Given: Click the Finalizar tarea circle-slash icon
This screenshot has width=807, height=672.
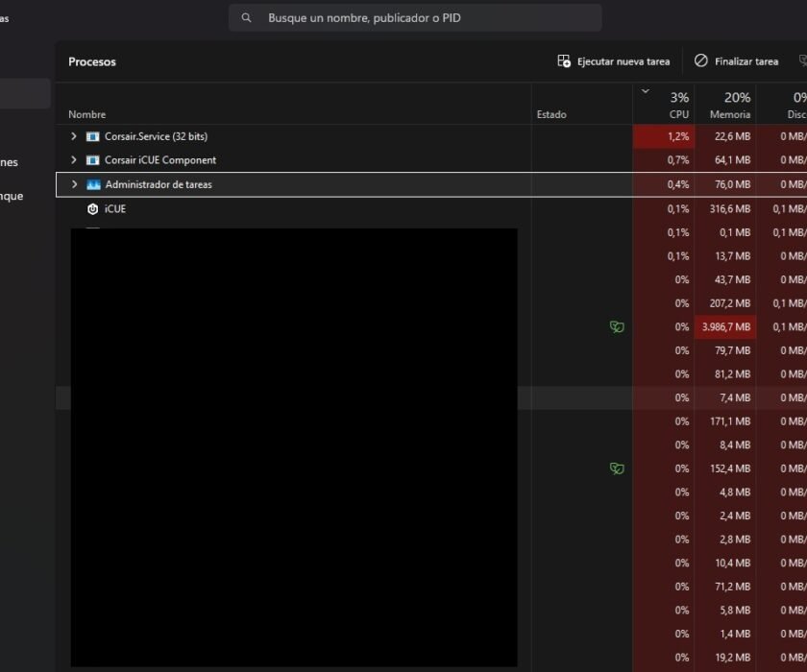Looking at the screenshot, I should tap(701, 61).
